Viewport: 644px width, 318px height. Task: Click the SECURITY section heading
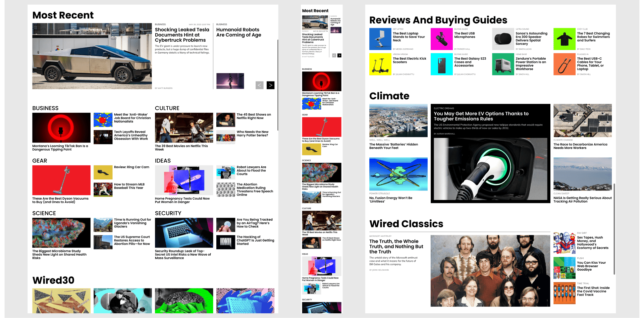168,213
